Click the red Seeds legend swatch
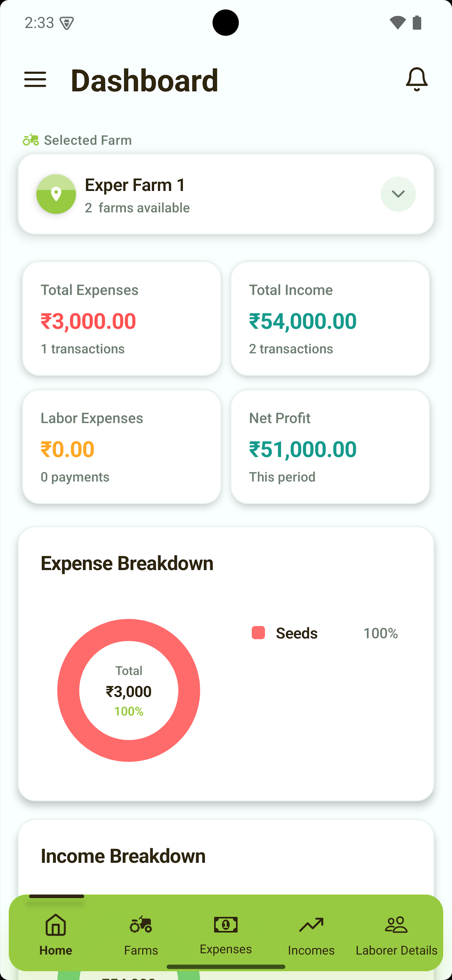Screen dimensions: 452x980 click(x=258, y=633)
